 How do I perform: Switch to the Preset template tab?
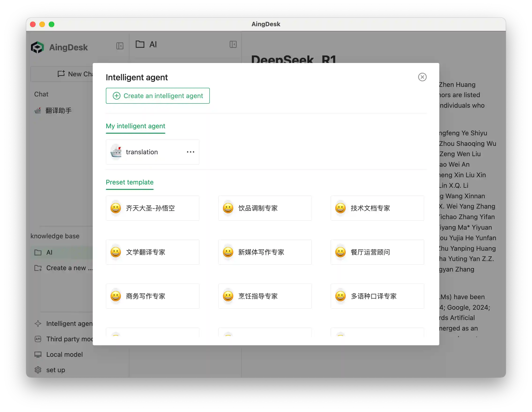(129, 182)
